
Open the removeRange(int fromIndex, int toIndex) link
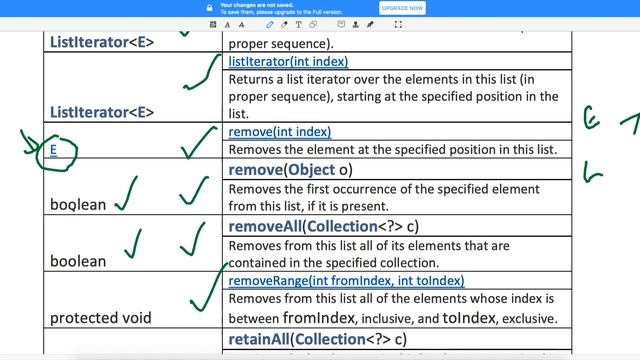(x=346, y=281)
